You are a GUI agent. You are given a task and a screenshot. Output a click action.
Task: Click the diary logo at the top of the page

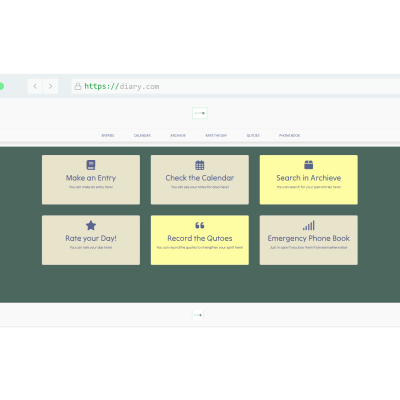(x=200, y=113)
